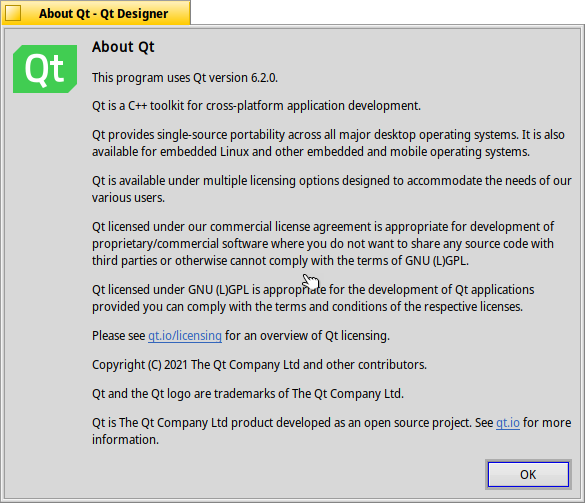Click the commercial license agreement paragraph
Screen dimensions: 585x503
tap(323, 243)
